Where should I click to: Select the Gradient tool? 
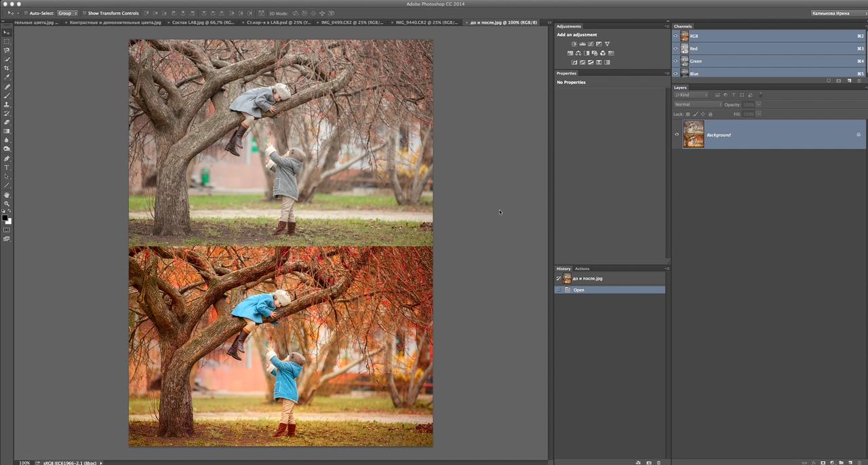7,132
